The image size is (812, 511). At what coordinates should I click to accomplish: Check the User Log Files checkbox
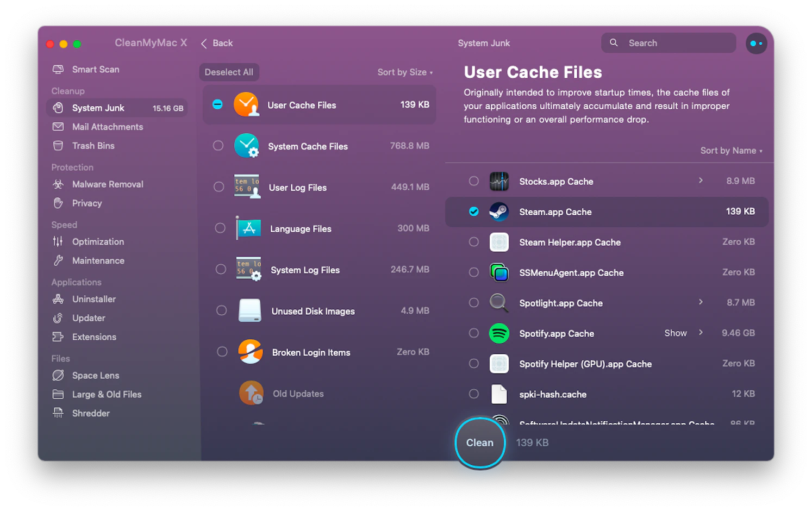click(218, 187)
